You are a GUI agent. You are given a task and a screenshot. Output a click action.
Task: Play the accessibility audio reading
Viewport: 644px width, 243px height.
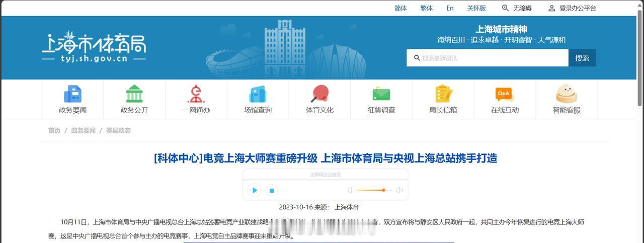pos(255,190)
